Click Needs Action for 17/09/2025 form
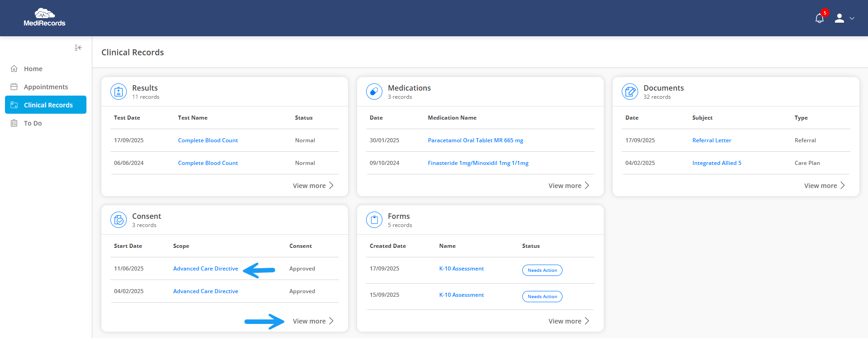Screen dimensions: 868x338 [x=542, y=270]
